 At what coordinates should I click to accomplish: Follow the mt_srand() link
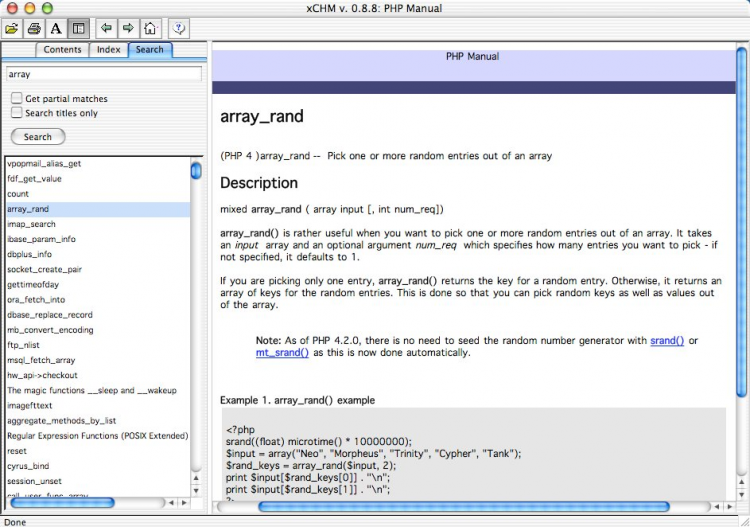[x=282, y=352]
